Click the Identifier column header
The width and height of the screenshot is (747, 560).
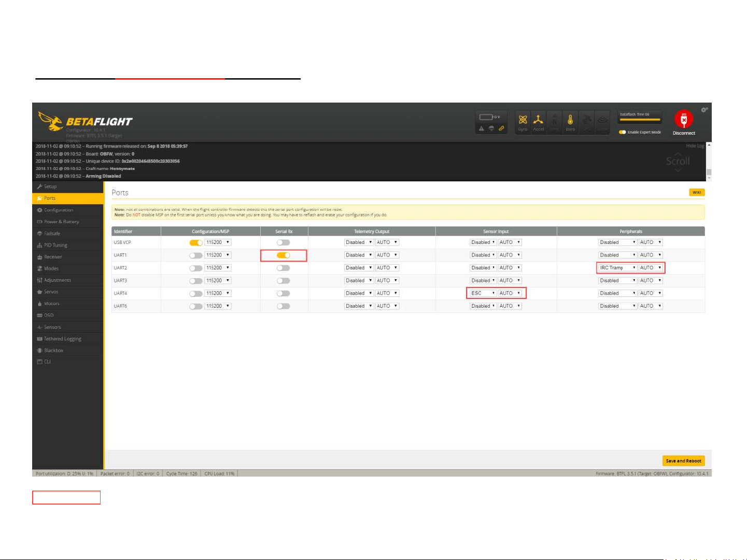(136, 232)
